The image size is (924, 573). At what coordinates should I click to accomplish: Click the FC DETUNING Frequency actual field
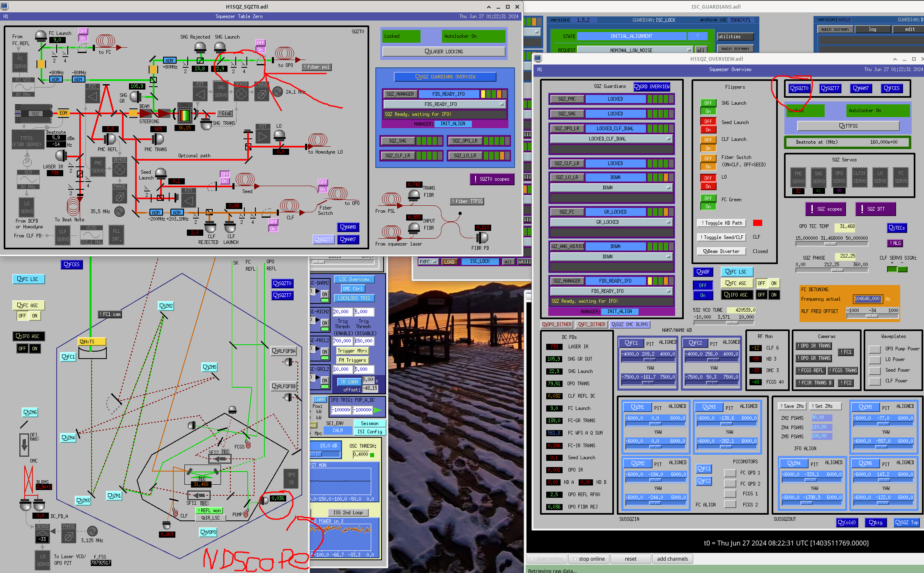click(x=867, y=299)
